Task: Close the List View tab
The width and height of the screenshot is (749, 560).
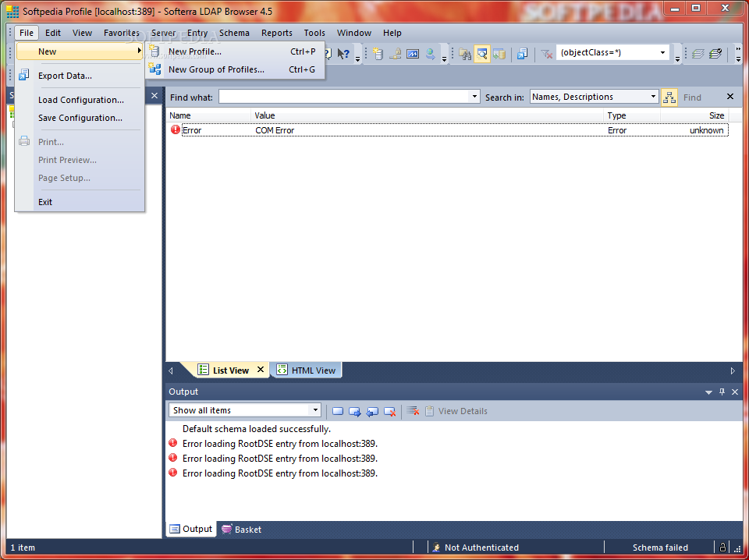Action: 261,370
